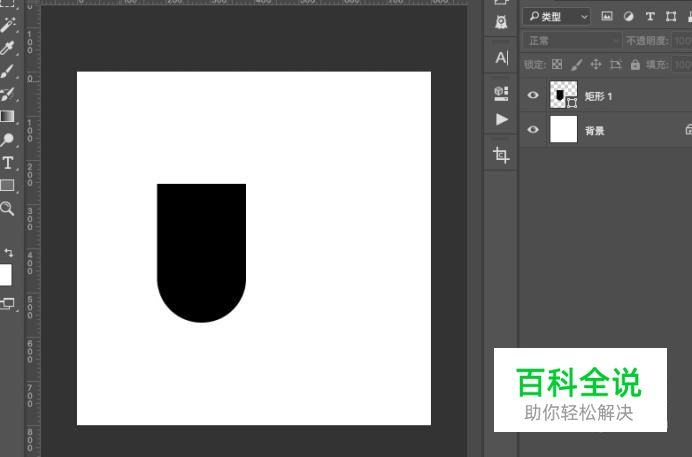Click the 不透明度 opacity label
This screenshot has width=692, height=457.
[647, 41]
